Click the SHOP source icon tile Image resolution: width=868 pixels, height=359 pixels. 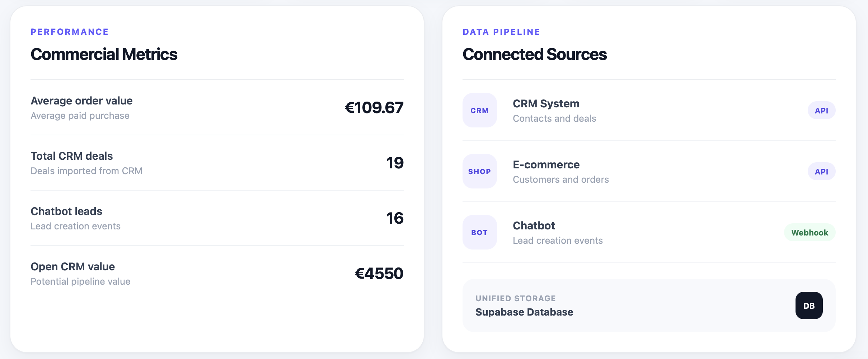pos(479,171)
